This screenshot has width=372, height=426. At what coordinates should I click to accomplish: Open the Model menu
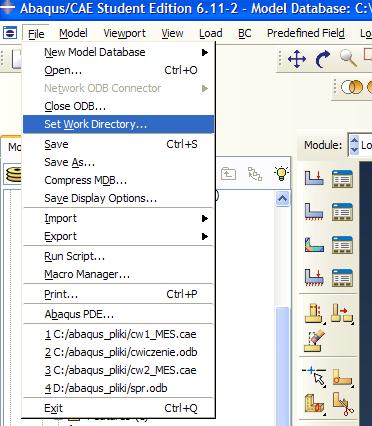pyautogui.click(x=73, y=33)
